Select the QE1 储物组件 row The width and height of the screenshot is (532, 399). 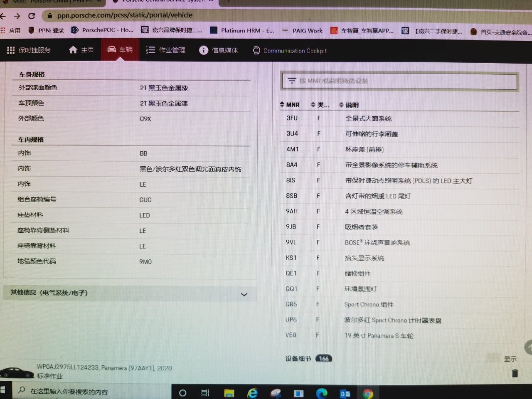pos(399,273)
